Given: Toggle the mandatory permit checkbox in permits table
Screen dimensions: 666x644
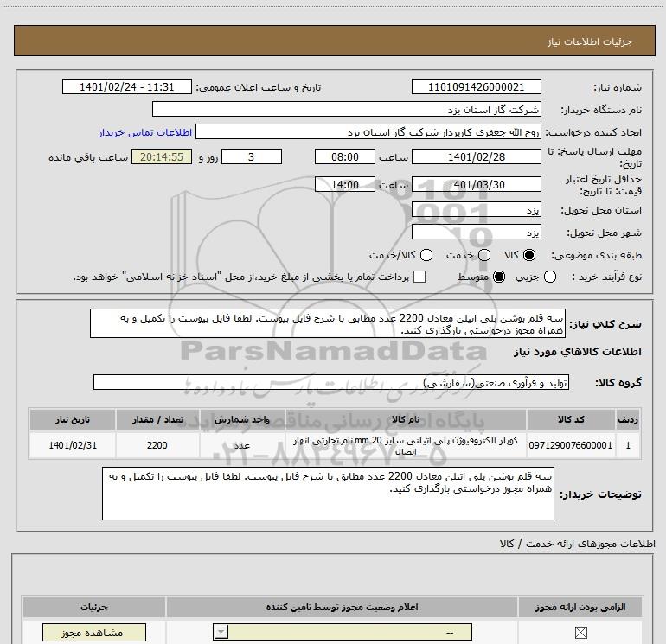Looking at the screenshot, I should pos(580,633).
